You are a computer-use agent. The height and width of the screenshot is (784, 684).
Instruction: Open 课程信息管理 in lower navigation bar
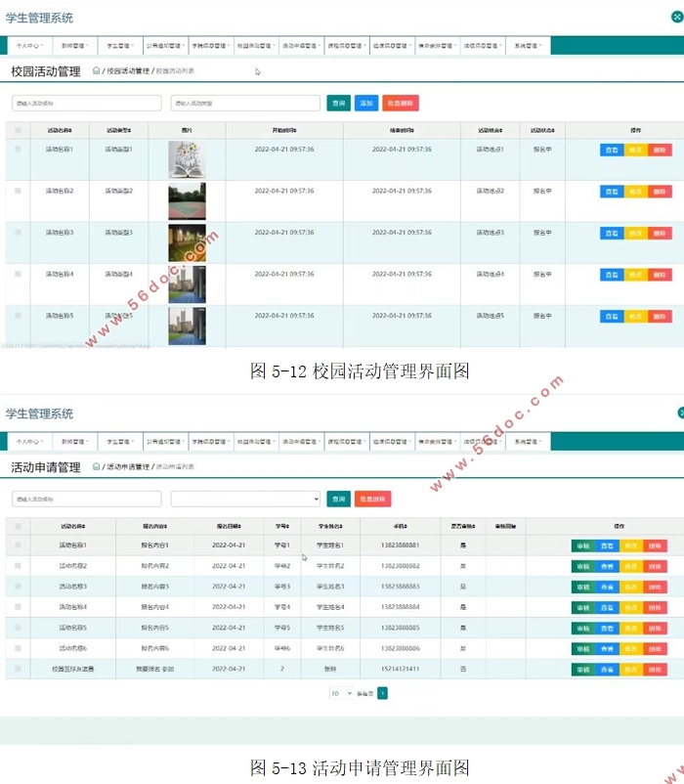347,442
